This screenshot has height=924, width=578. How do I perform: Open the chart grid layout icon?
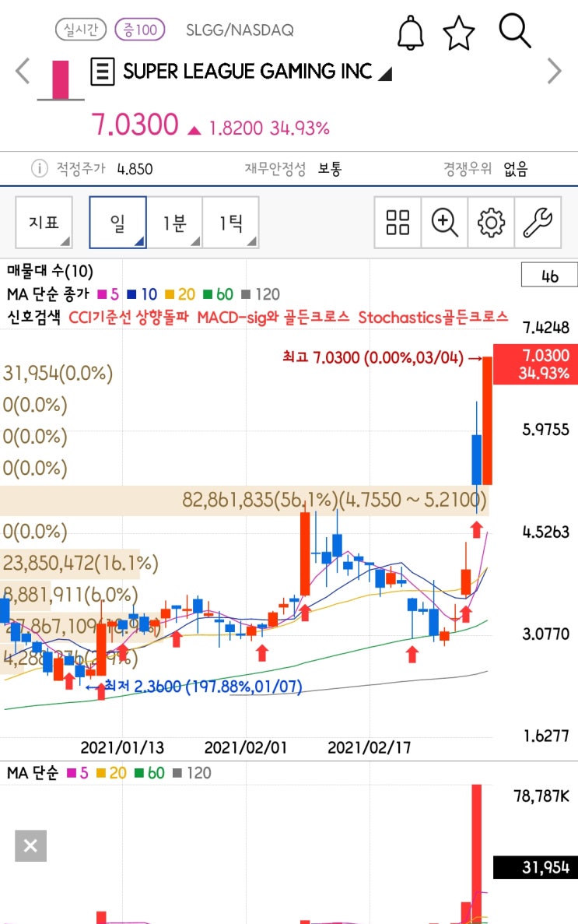pos(398,223)
